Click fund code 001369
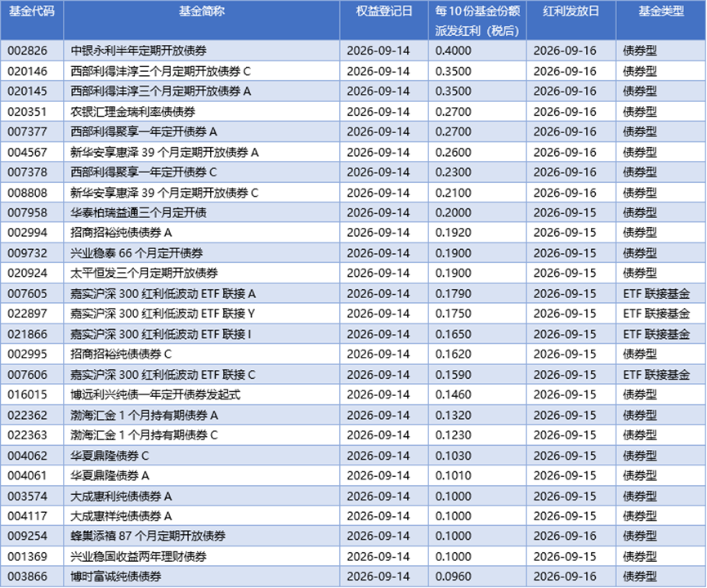707x588 pixels. click(27, 557)
